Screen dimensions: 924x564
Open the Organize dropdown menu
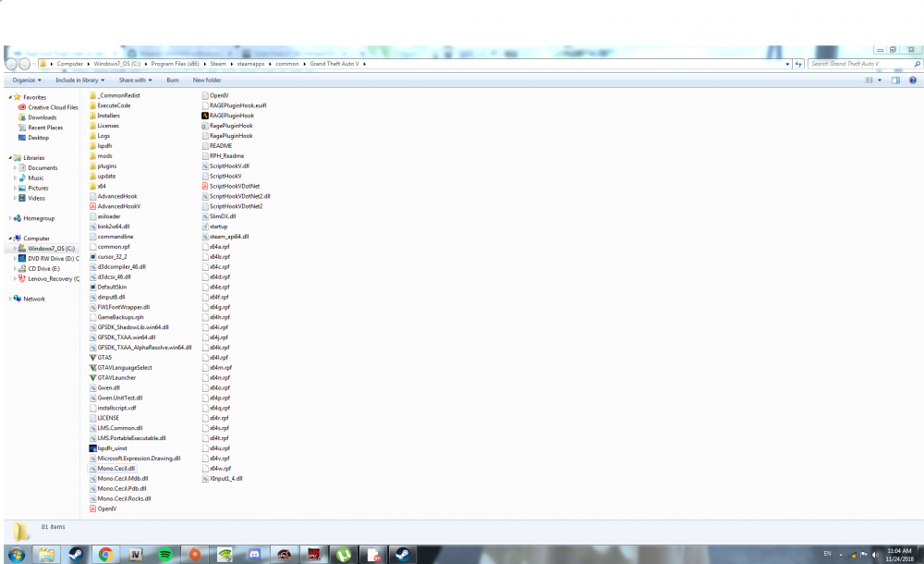pos(27,80)
